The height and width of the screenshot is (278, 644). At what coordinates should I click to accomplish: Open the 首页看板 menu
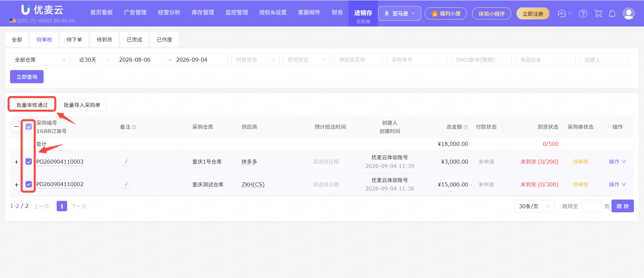pos(101,12)
